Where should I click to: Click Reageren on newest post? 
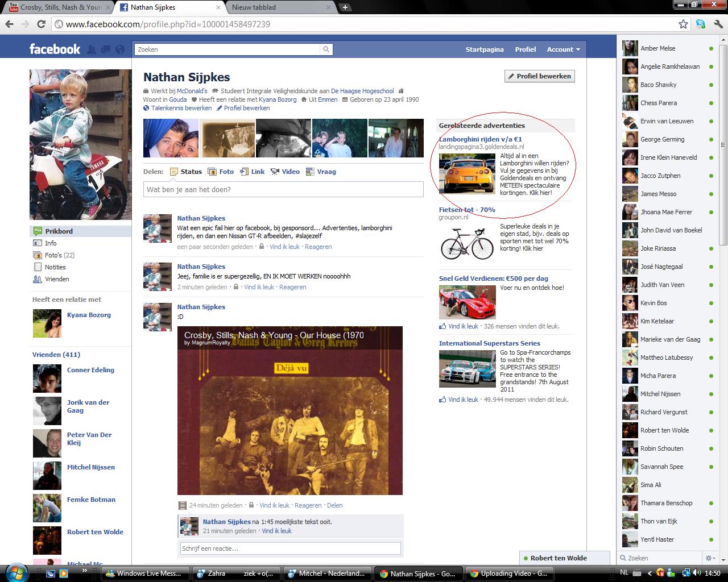point(318,247)
